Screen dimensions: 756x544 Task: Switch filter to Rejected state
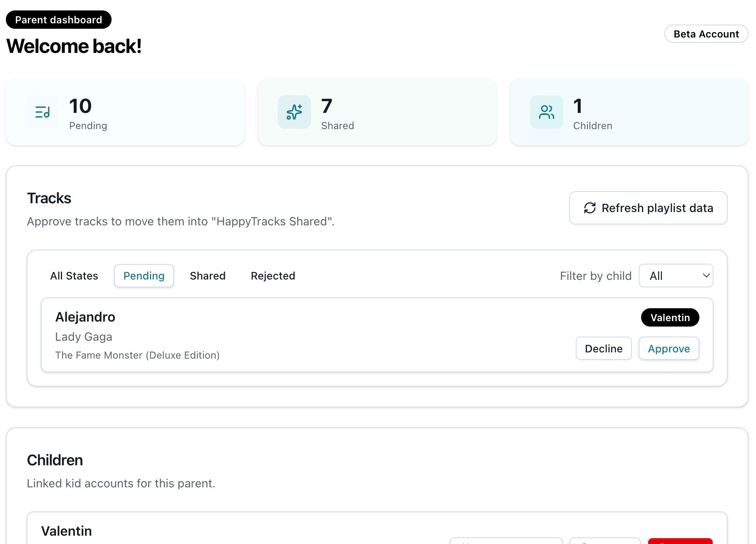tap(273, 275)
